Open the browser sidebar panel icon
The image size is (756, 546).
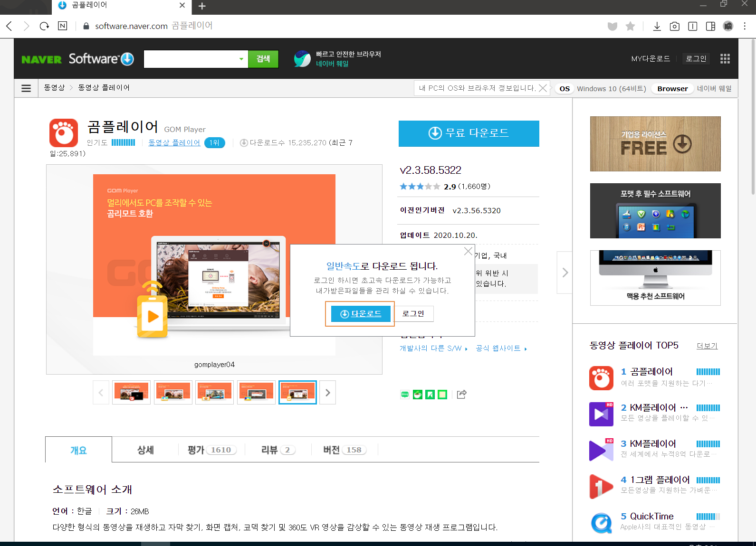click(x=710, y=26)
